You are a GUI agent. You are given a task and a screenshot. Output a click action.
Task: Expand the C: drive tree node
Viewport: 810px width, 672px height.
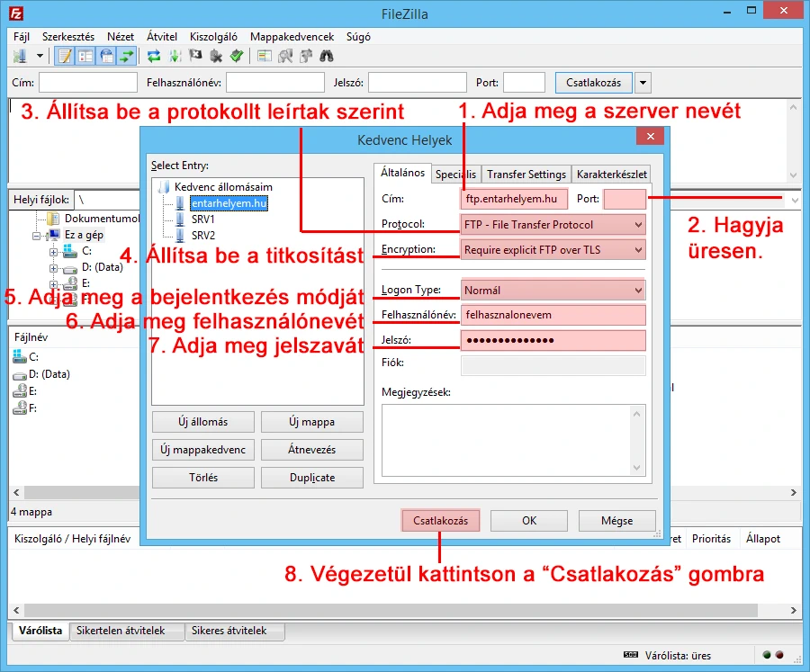pos(53,252)
